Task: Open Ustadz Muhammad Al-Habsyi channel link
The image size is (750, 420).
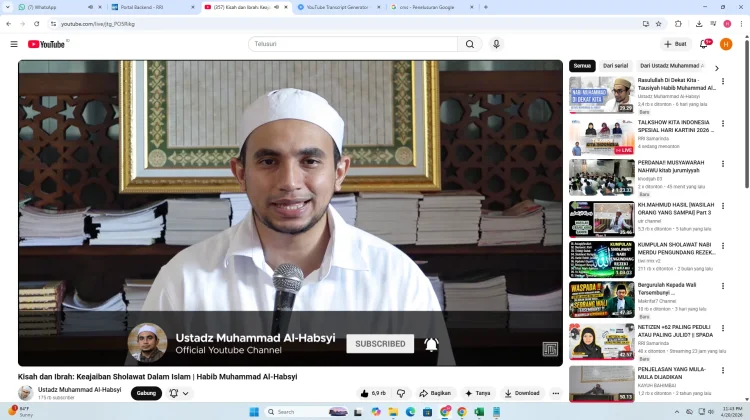Action: pos(79,390)
